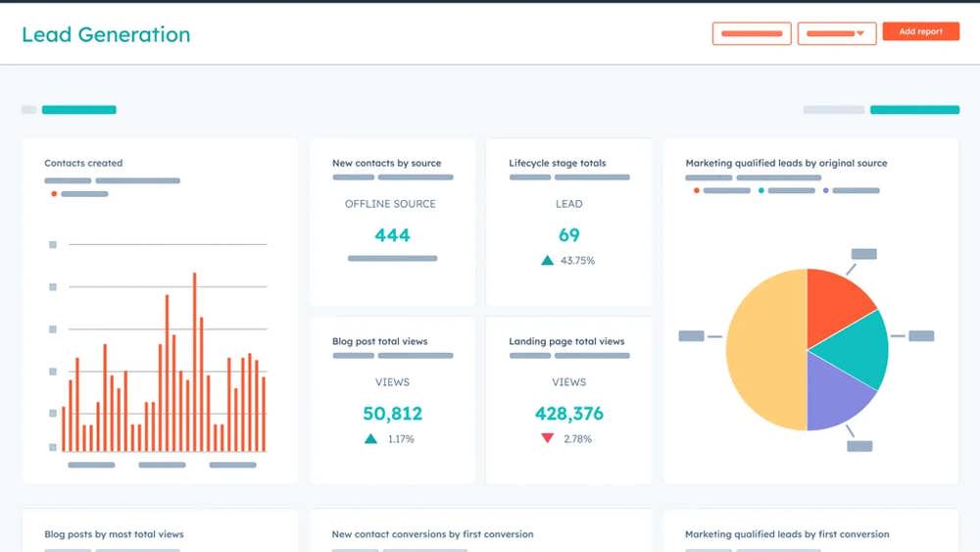Click the 444 offline source value
This screenshot has width=980, height=552.
[393, 235]
